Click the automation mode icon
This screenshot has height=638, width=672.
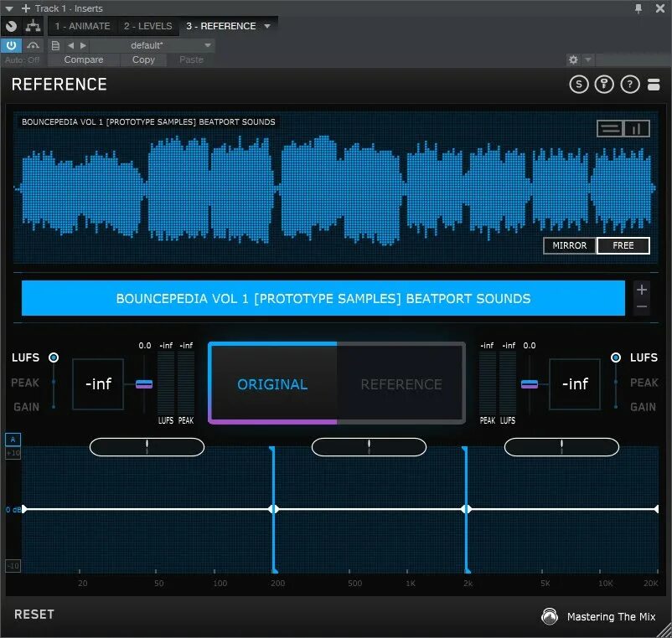[x=33, y=45]
